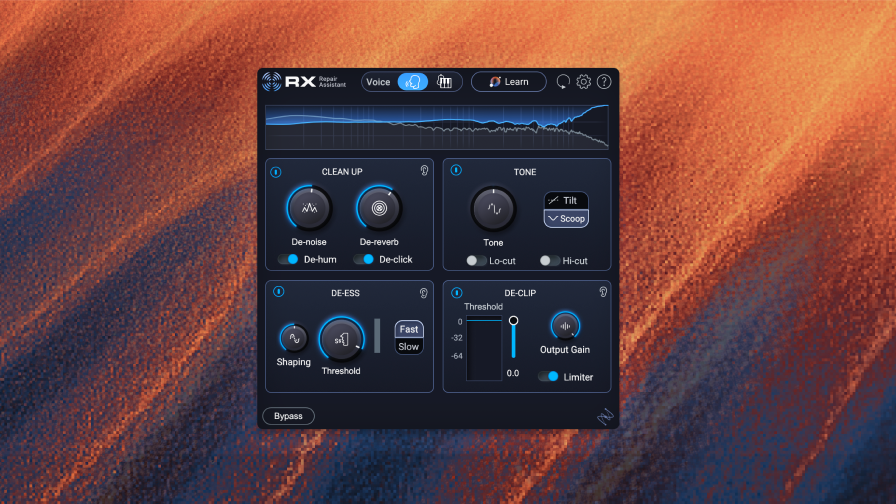Click the 0.0 threshold value

tap(513, 373)
